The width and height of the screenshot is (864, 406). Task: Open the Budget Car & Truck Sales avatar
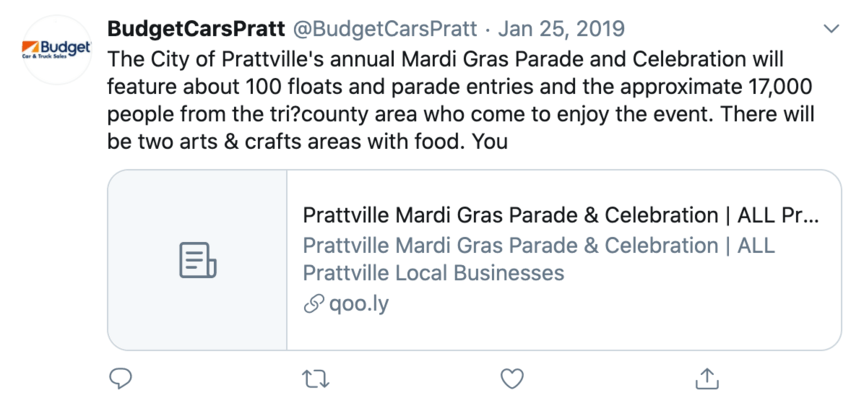coord(57,50)
